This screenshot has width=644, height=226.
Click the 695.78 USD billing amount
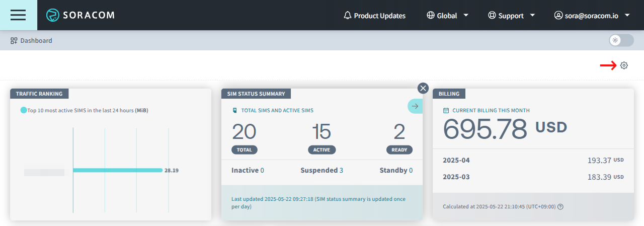[x=505, y=129]
